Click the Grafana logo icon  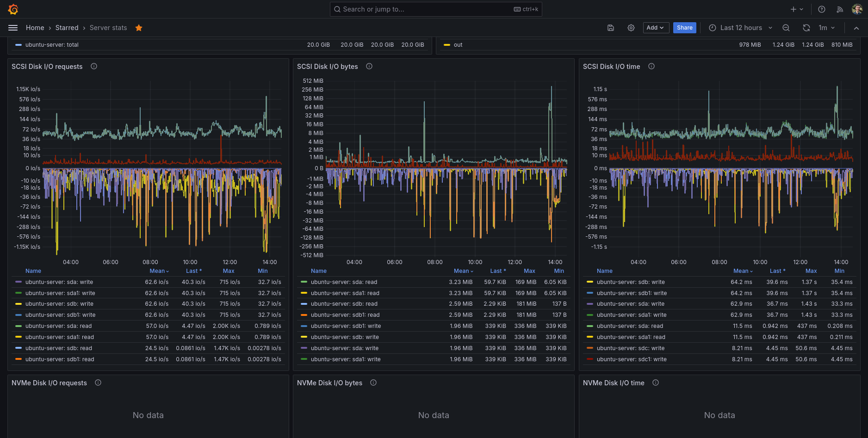[x=13, y=9]
